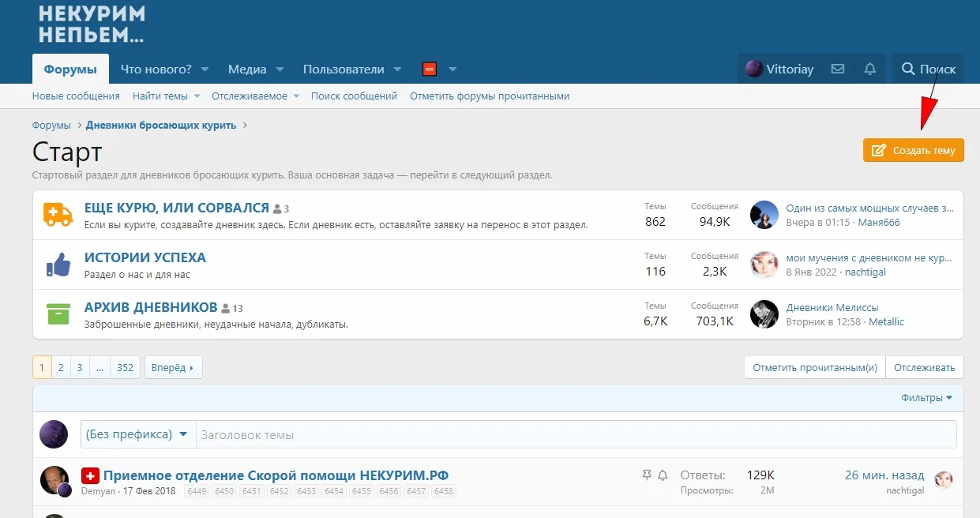This screenshot has height=518, width=980.
Task: Toggle the pin icon on the Скорая помощь thread
Action: coord(646,475)
